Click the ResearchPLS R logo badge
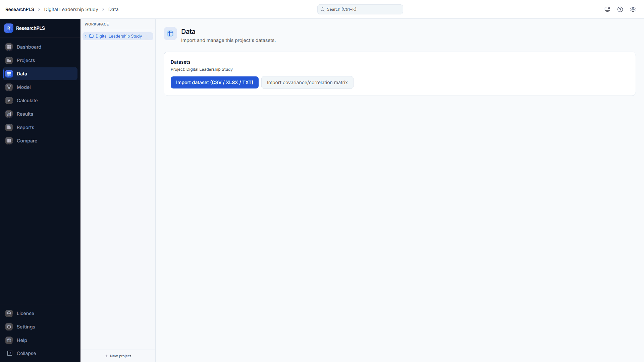The width and height of the screenshot is (644, 362). point(9,28)
